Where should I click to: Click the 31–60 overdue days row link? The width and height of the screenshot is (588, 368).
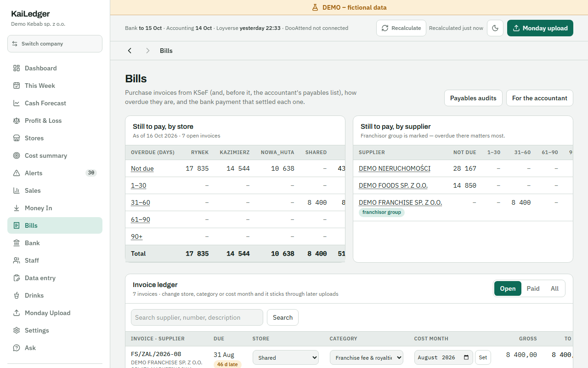tap(141, 202)
